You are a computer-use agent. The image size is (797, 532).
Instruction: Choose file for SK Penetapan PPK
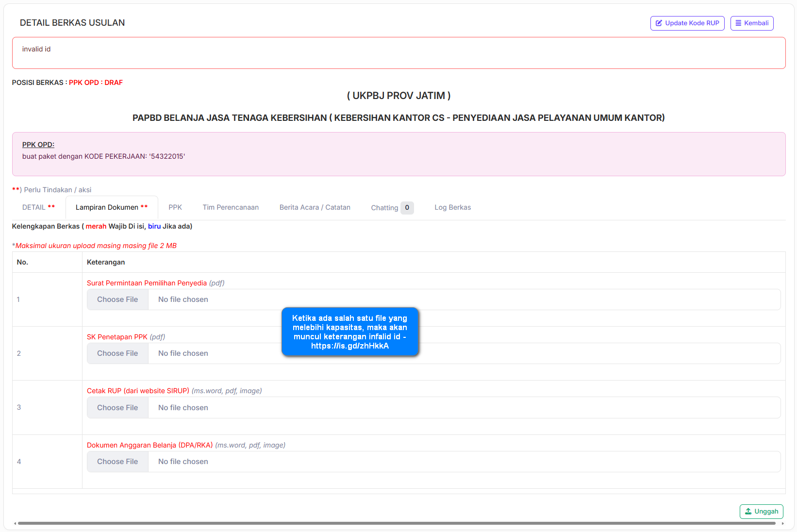[x=117, y=353]
